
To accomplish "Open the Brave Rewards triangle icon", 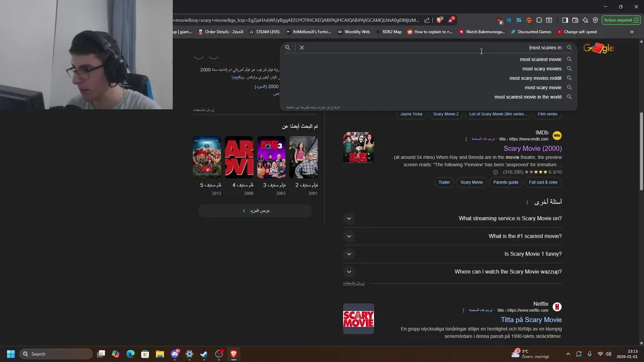I will point(451,20).
